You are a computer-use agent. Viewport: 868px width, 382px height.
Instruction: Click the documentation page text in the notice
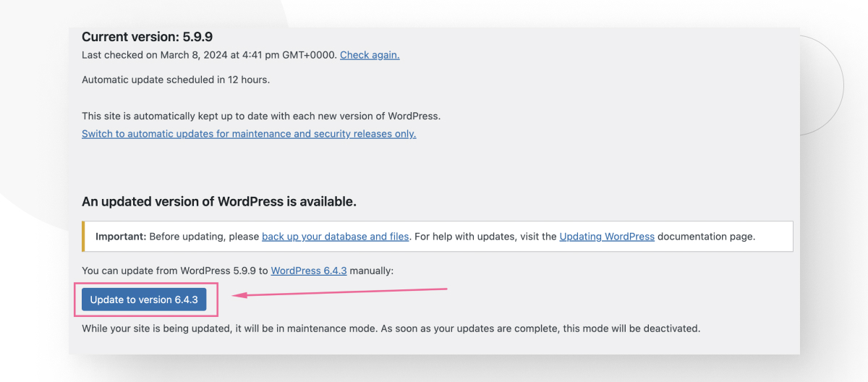707,237
